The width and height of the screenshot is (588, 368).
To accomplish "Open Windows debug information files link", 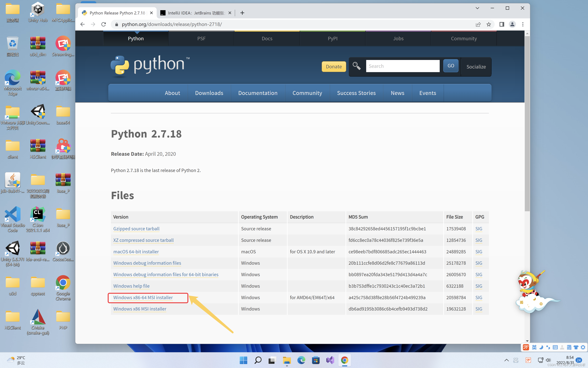I will point(147,263).
